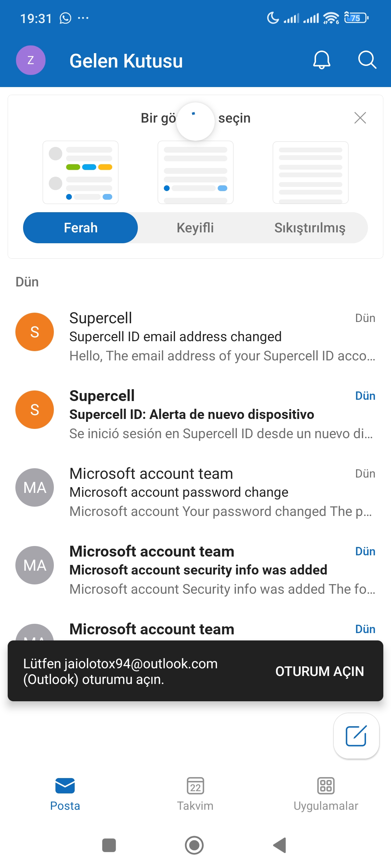Select the Ferah density option
This screenshot has width=391, height=868.
pyautogui.click(x=80, y=228)
